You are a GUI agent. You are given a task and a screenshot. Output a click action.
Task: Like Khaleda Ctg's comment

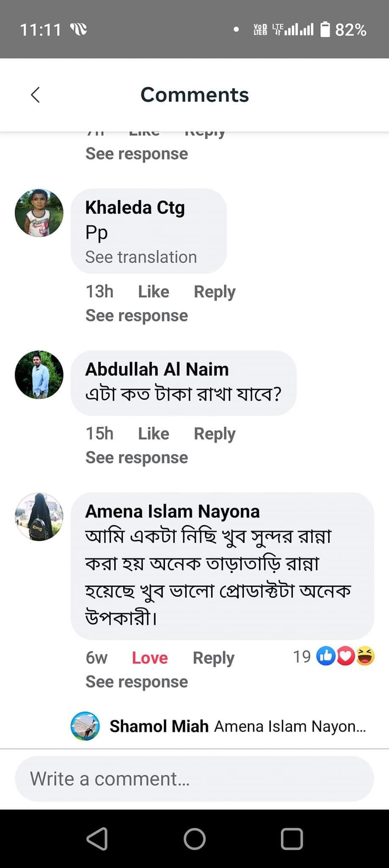click(153, 292)
